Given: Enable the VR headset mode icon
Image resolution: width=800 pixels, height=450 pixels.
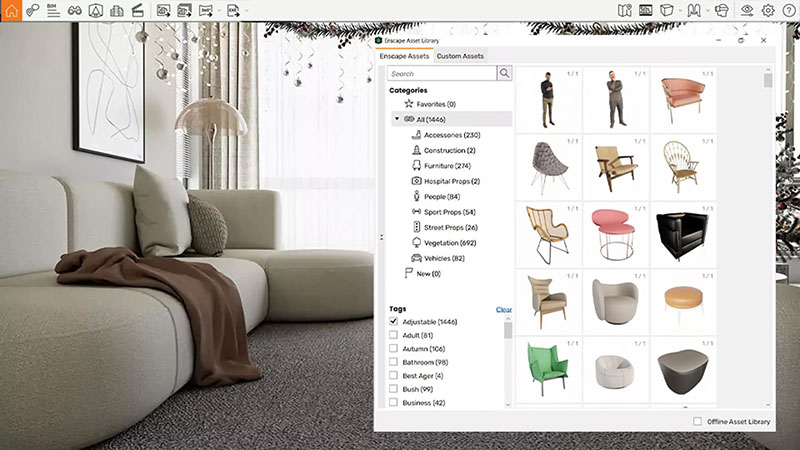Looking at the screenshot, I should point(722,10).
